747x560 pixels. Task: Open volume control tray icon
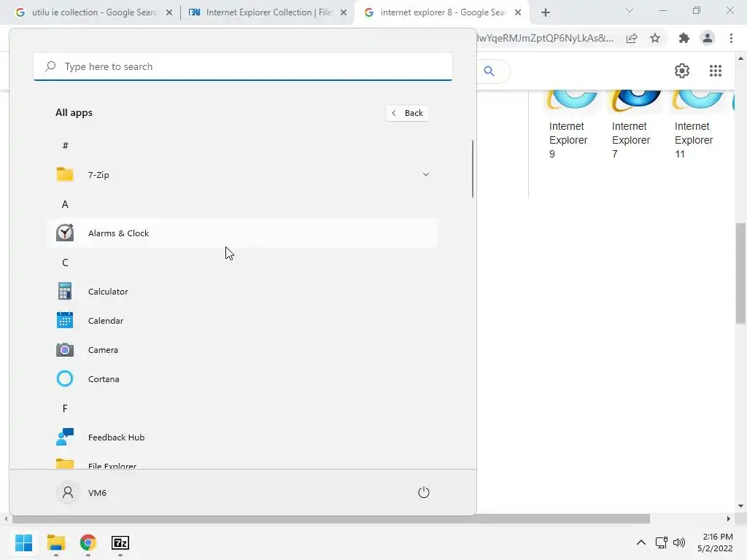pyautogui.click(x=679, y=542)
